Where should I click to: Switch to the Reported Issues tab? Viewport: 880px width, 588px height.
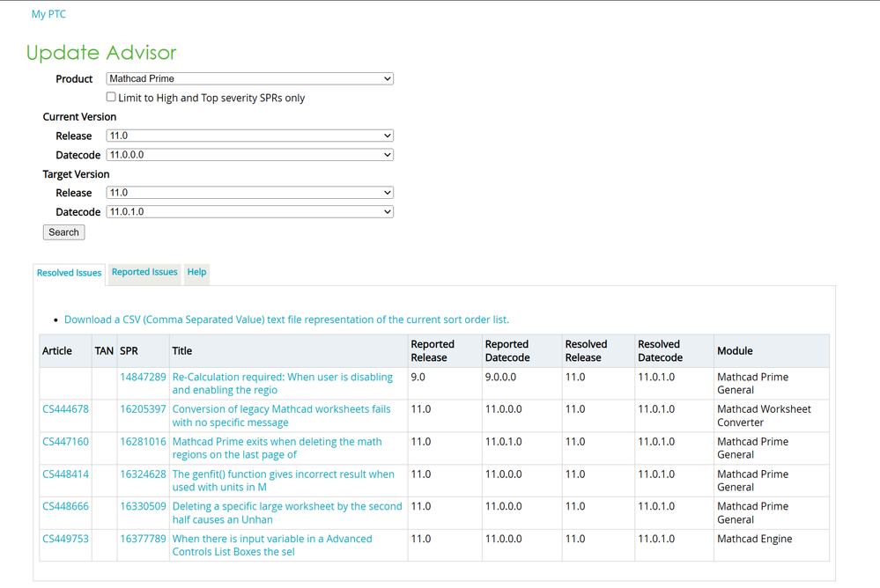[x=144, y=272]
